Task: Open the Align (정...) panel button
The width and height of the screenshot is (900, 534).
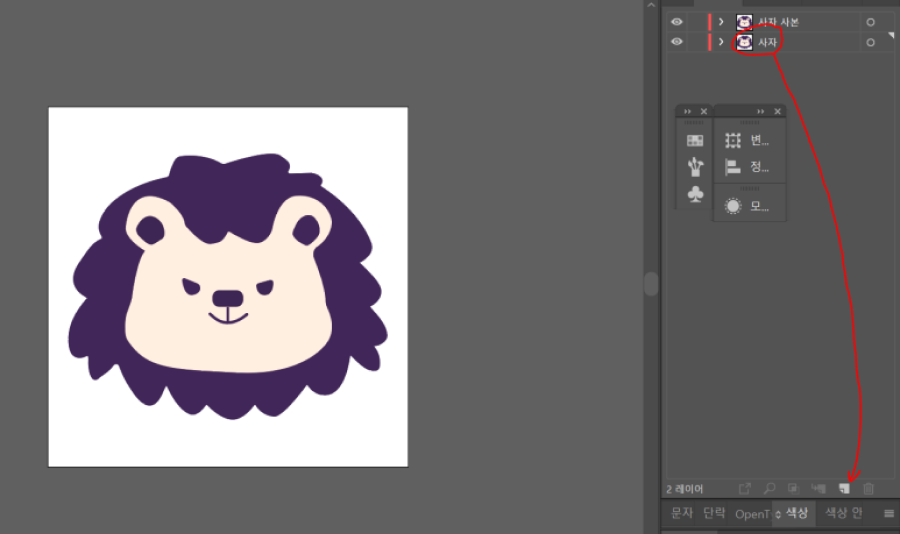Action: (749, 167)
